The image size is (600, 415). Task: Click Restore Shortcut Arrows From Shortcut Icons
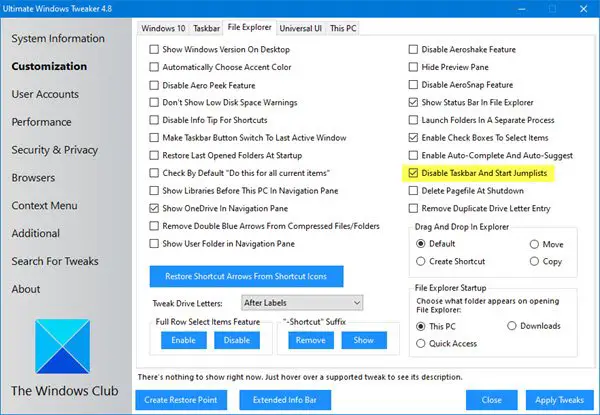pyautogui.click(x=246, y=276)
